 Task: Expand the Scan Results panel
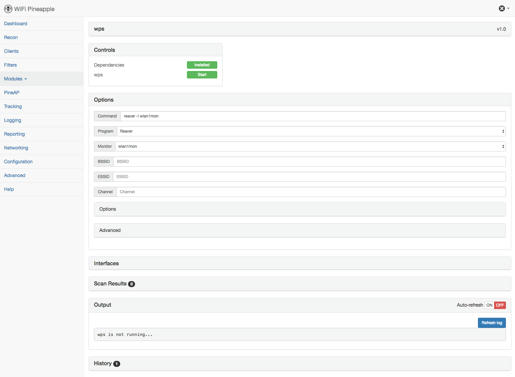(x=300, y=284)
